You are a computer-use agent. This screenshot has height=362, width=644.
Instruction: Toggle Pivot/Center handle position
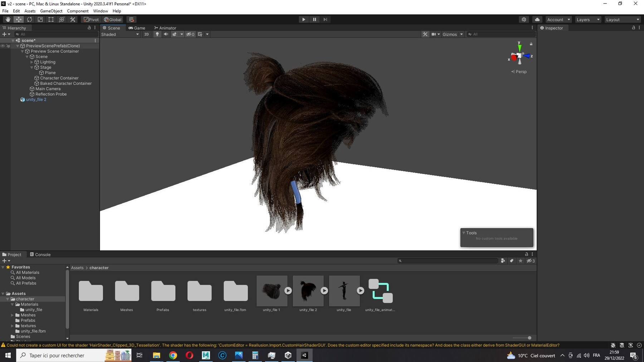91,20
